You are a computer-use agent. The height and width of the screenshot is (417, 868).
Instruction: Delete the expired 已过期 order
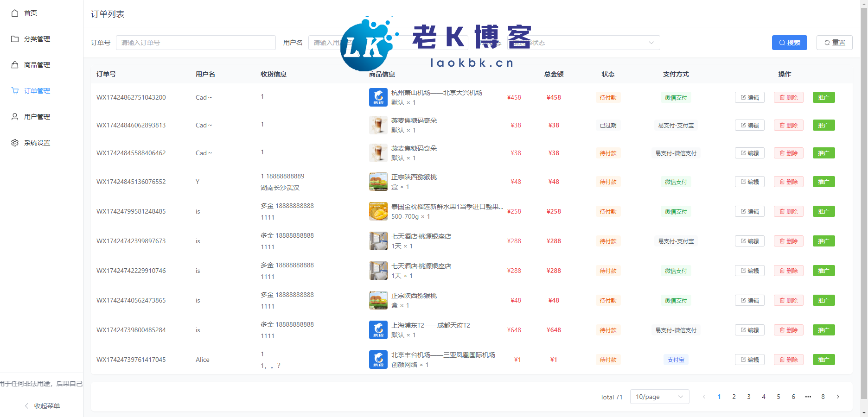pyautogui.click(x=788, y=125)
